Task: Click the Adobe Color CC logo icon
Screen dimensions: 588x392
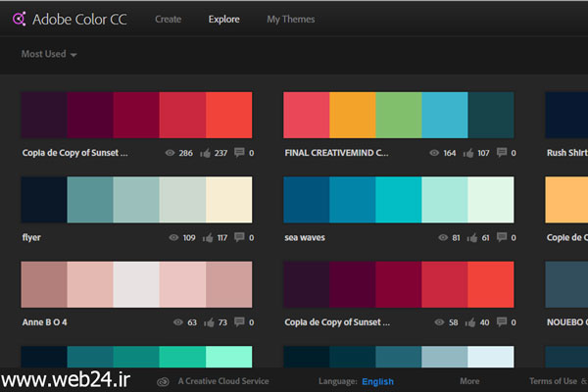Action: (20, 19)
